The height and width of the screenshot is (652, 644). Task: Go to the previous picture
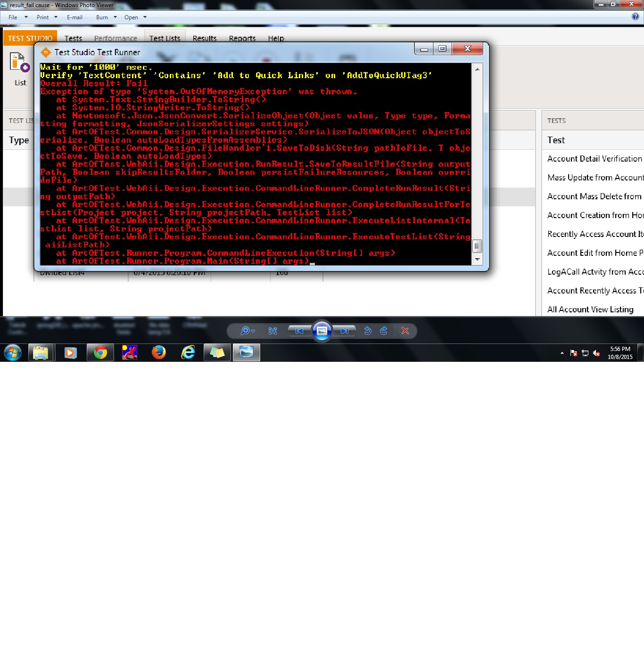(x=299, y=331)
